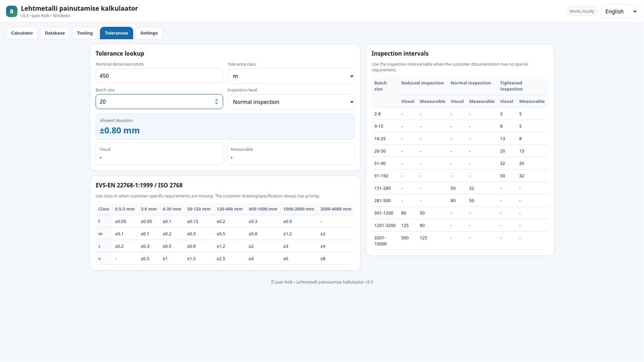
Task: Switch to the Database tab
Action: 55,33
